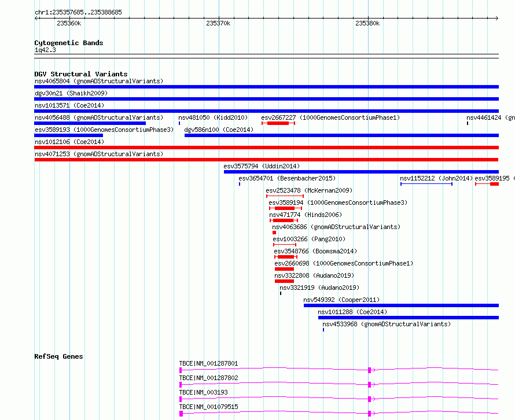Click the 1q42.3 band label

pyautogui.click(x=45, y=50)
